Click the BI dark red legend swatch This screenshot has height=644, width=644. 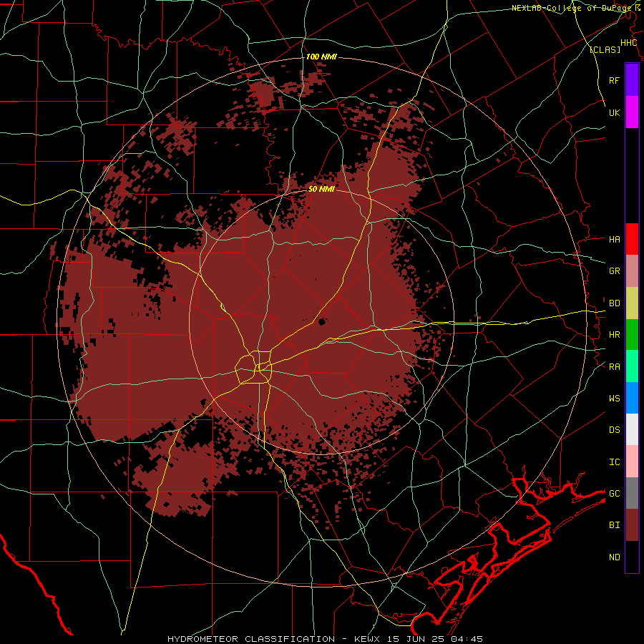click(632, 525)
